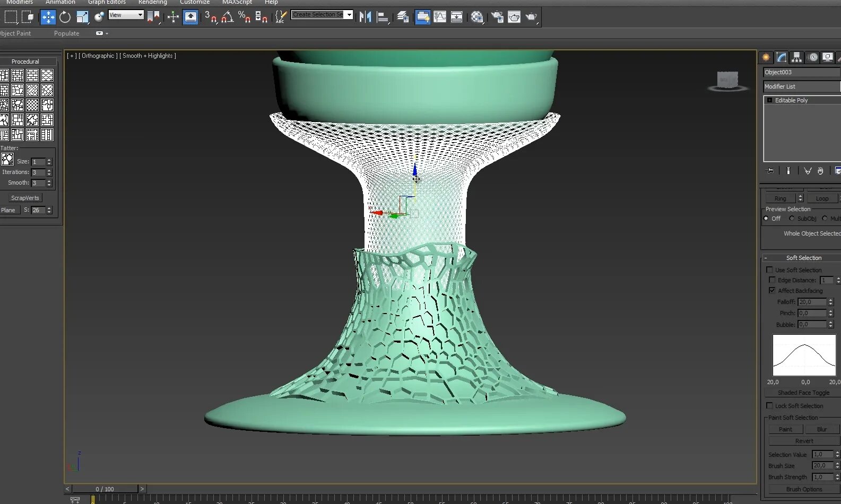Click the Mirror tool icon
This screenshot has height=504, width=841.
tap(365, 17)
